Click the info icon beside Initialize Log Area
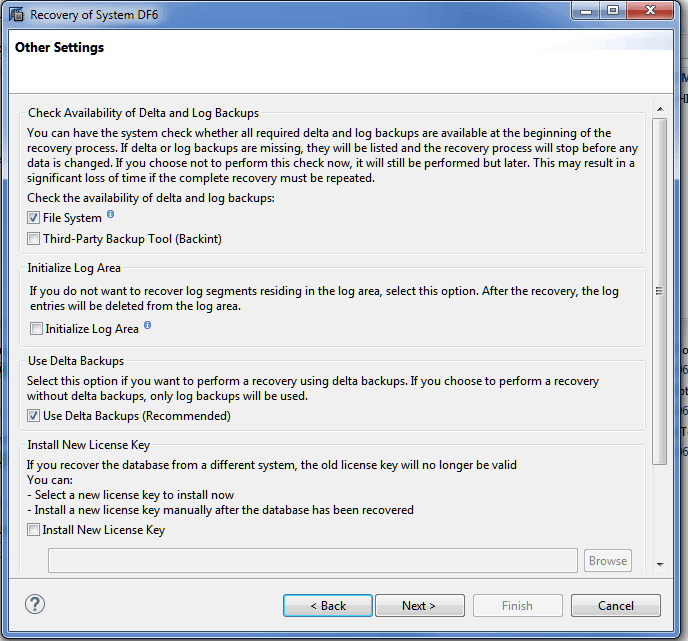This screenshot has height=641, width=688. pos(148,325)
